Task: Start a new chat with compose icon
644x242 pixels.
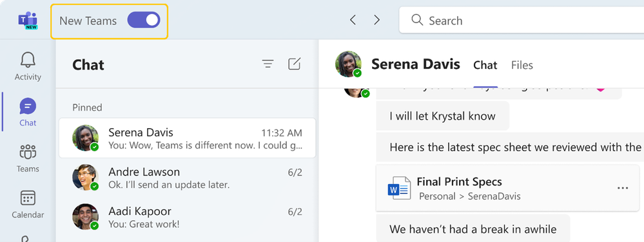Action: [294, 64]
